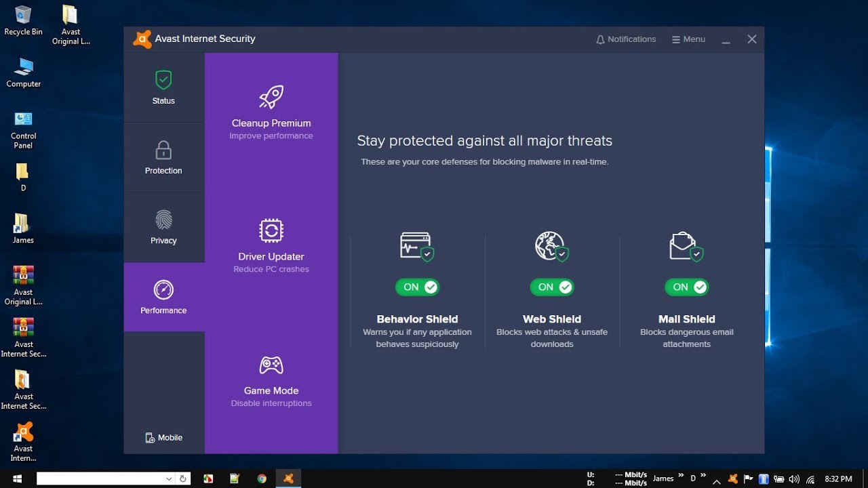Open the Status section shield icon
This screenshot has height=488, width=868.
[163, 81]
